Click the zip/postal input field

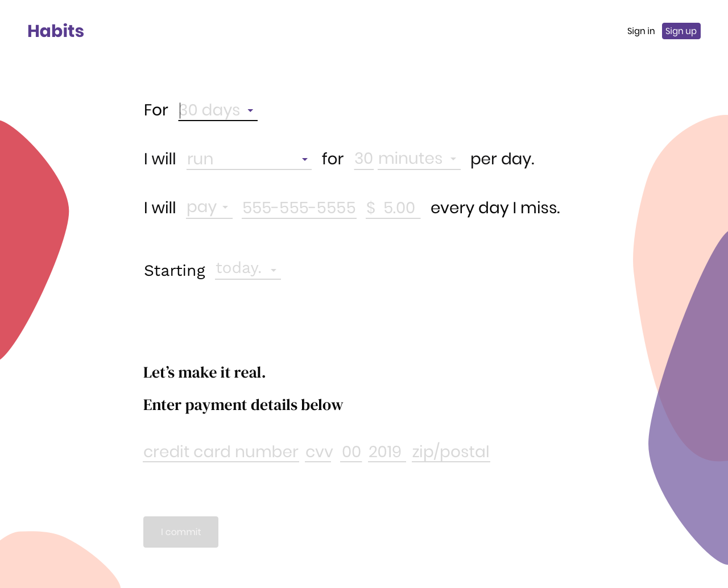[x=451, y=452]
